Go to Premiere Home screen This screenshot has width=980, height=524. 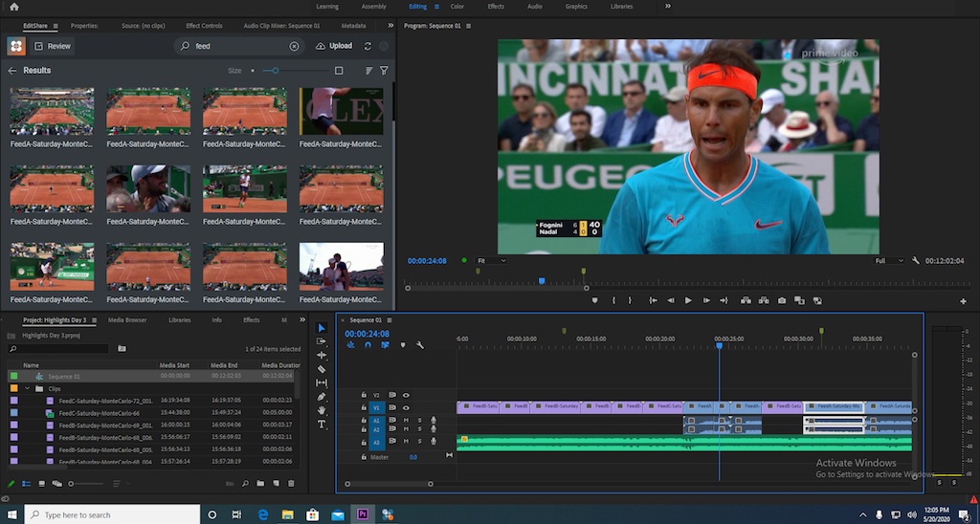13,7
